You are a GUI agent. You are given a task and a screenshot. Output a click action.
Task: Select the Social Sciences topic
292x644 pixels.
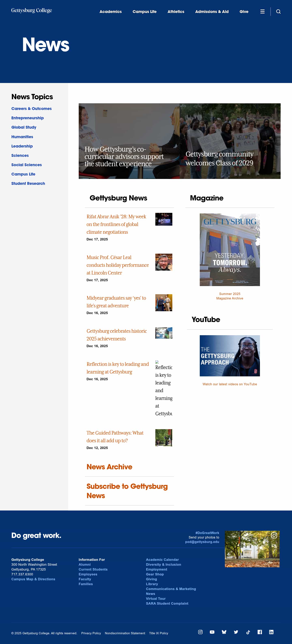[x=27, y=165]
